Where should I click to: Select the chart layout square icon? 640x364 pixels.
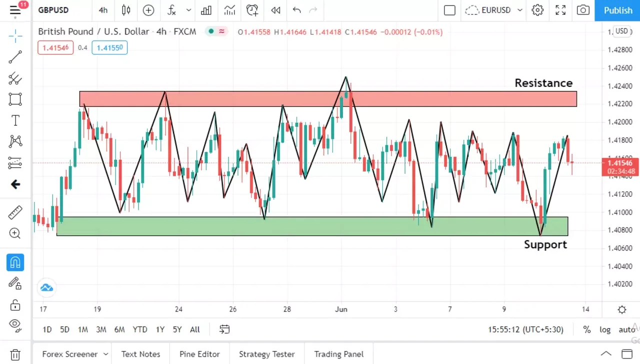449,10
